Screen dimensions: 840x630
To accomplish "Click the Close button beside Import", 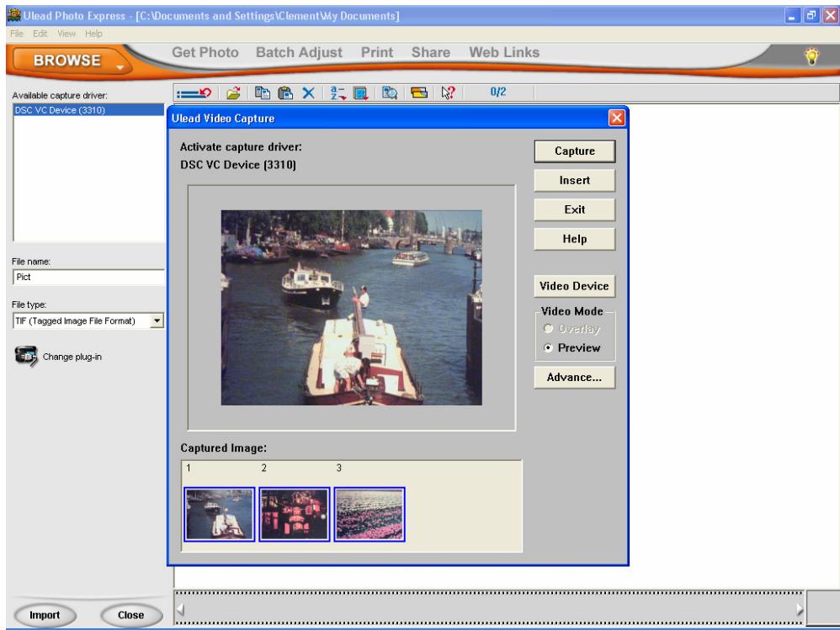I will pos(130,615).
